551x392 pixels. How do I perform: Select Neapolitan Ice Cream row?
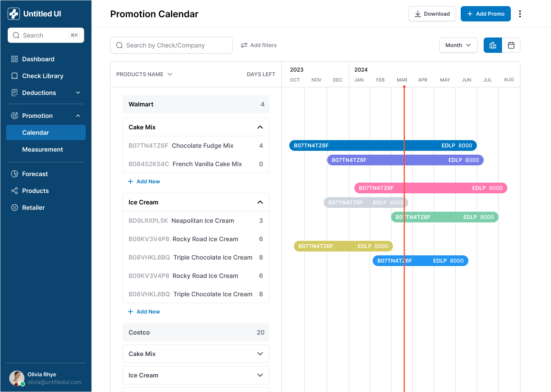click(196, 220)
